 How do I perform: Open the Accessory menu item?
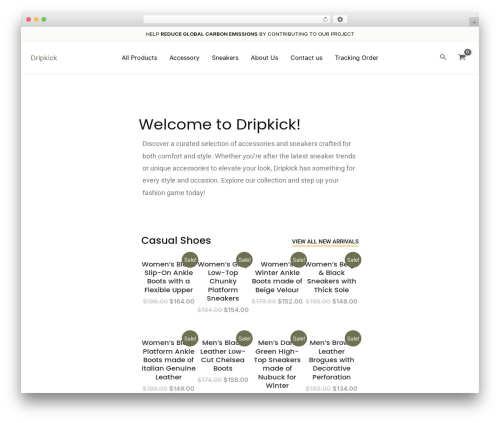point(184,58)
